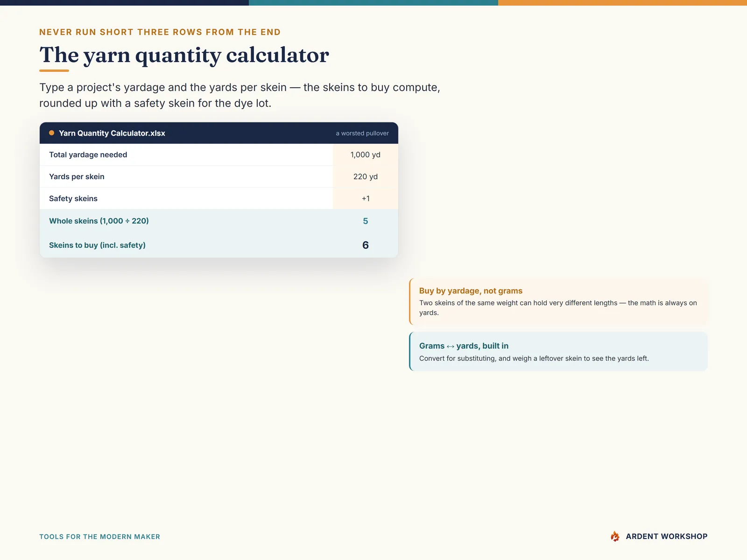Click the 'a worsted pullover' label
The height and width of the screenshot is (560, 747).
[x=362, y=133]
